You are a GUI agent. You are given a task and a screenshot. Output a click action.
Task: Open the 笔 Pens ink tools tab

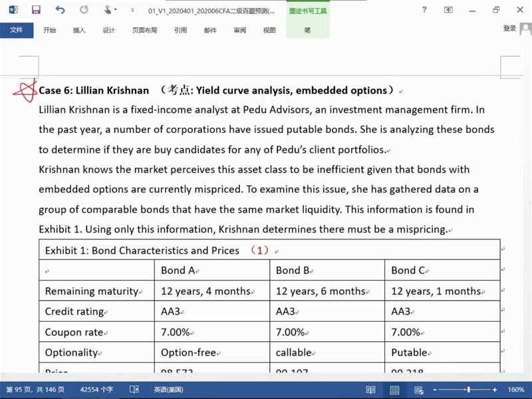(308, 30)
